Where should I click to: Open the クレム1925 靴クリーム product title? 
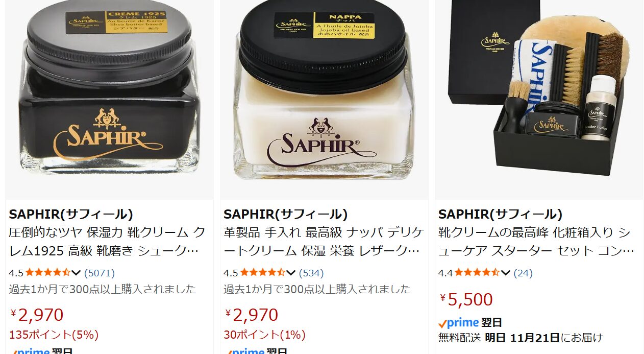pos(107,242)
